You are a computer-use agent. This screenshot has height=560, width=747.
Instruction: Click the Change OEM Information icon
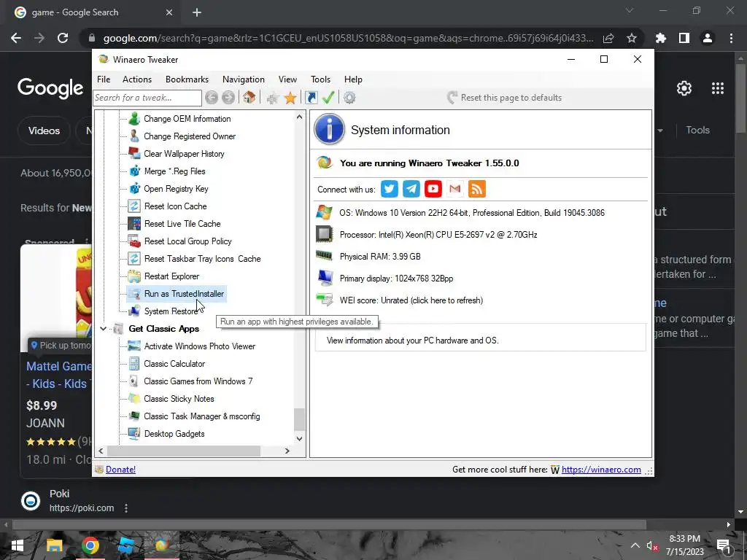coord(134,119)
